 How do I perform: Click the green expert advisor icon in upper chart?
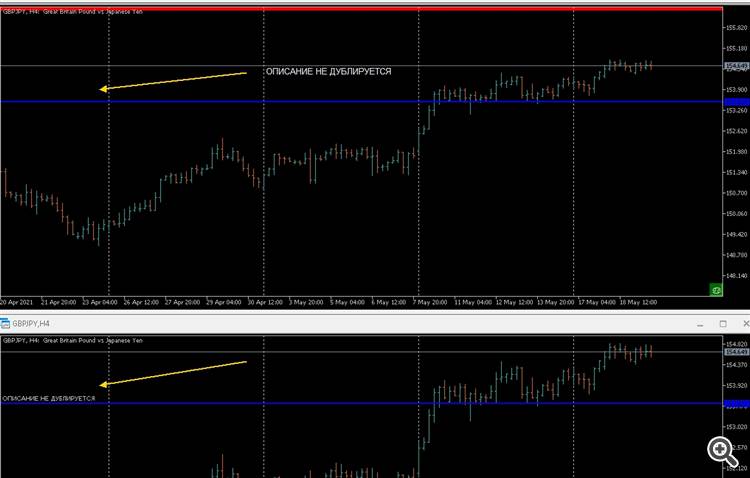point(716,289)
